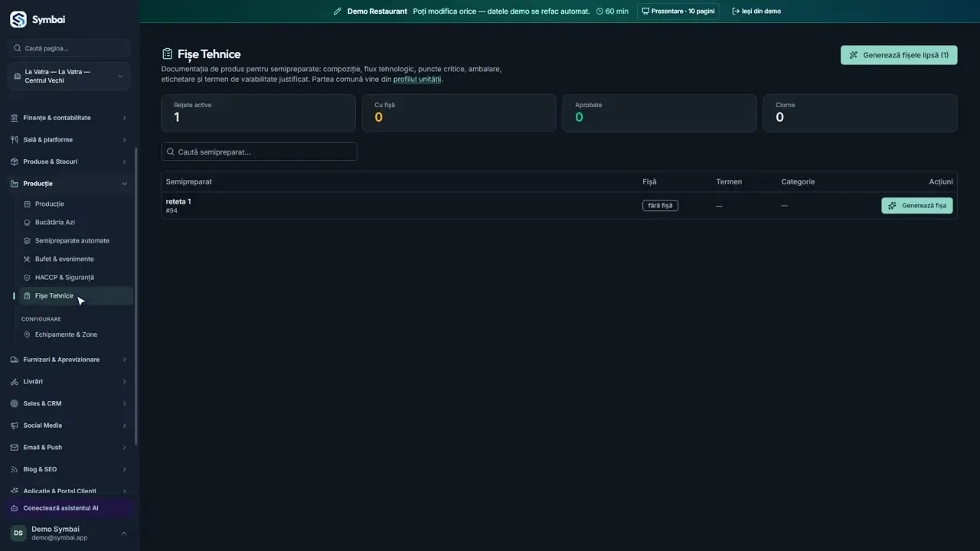The image size is (980, 551).
Task: Click the Prezentare · 10 pagini button
Action: coord(678,11)
